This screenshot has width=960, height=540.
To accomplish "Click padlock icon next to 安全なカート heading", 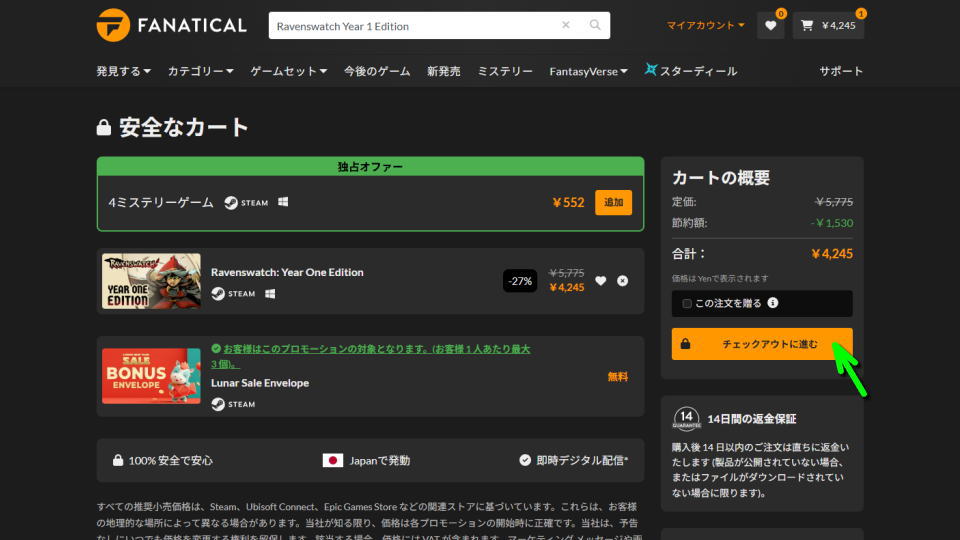I will point(103,127).
